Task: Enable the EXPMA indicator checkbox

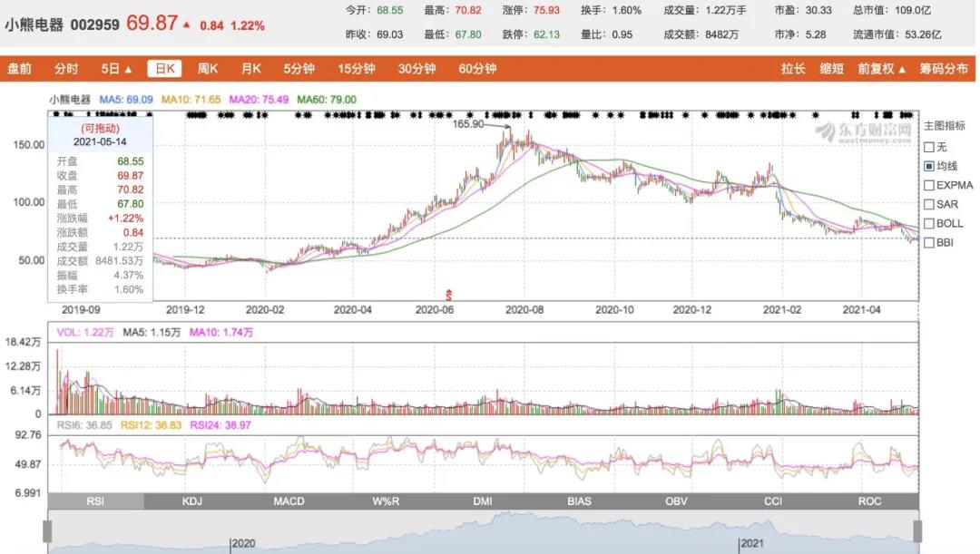Action: tap(929, 185)
